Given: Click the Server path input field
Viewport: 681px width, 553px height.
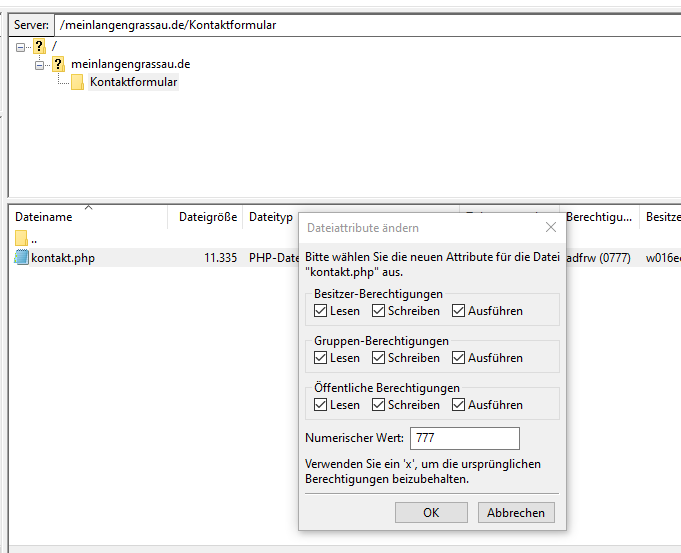Looking at the screenshot, I should point(367,25).
